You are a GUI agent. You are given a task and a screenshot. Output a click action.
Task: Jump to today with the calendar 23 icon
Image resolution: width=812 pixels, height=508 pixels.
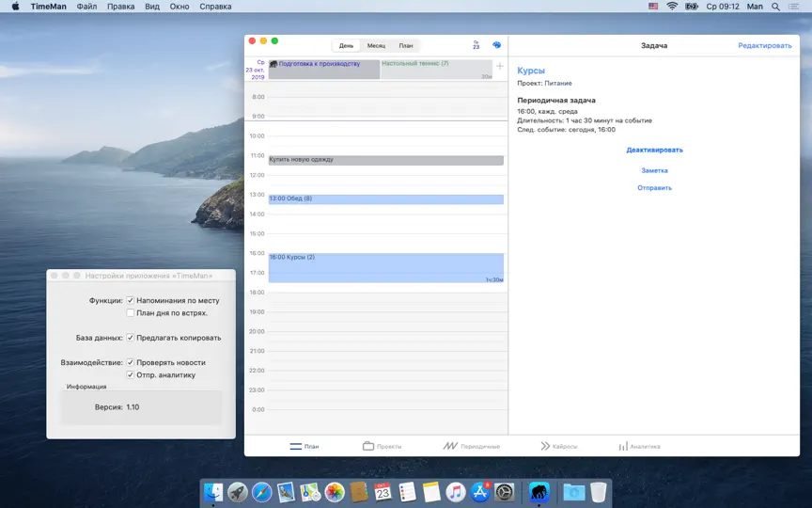pyautogui.click(x=476, y=45)
